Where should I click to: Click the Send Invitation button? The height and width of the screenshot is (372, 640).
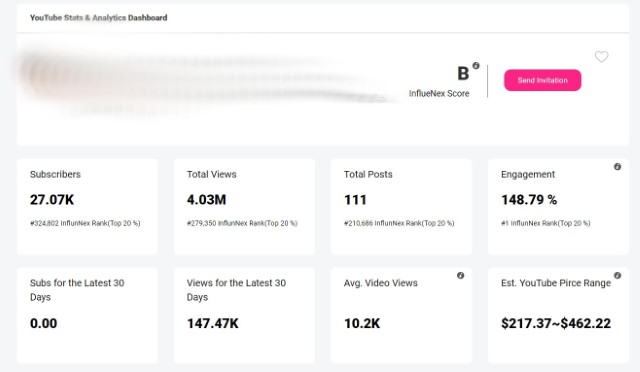tap(542, 80)
